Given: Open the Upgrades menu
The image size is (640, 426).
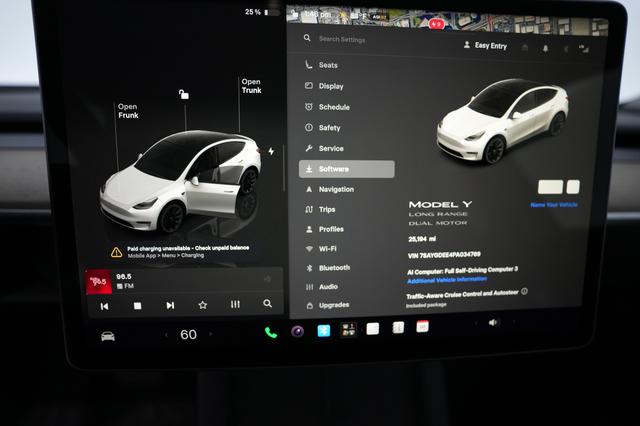Looking at the screenshot, I should point(328,305).
